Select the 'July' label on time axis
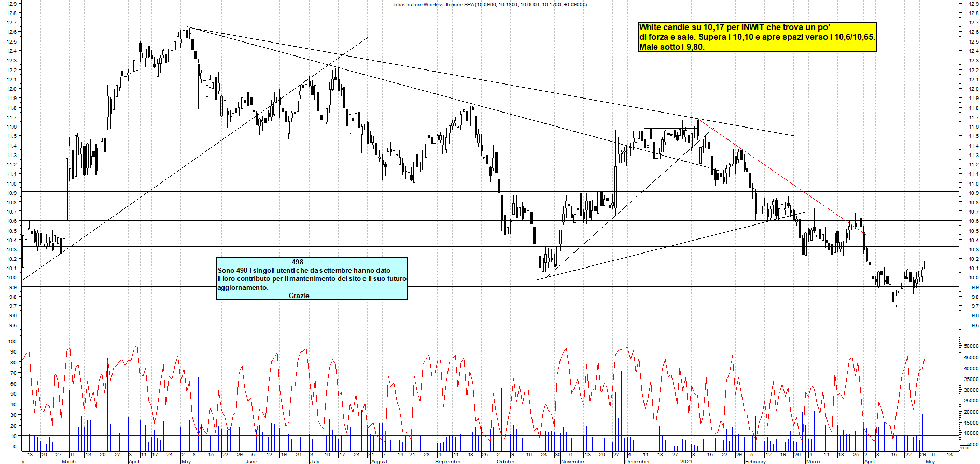 pyautogui.click(x=315, y=461)
